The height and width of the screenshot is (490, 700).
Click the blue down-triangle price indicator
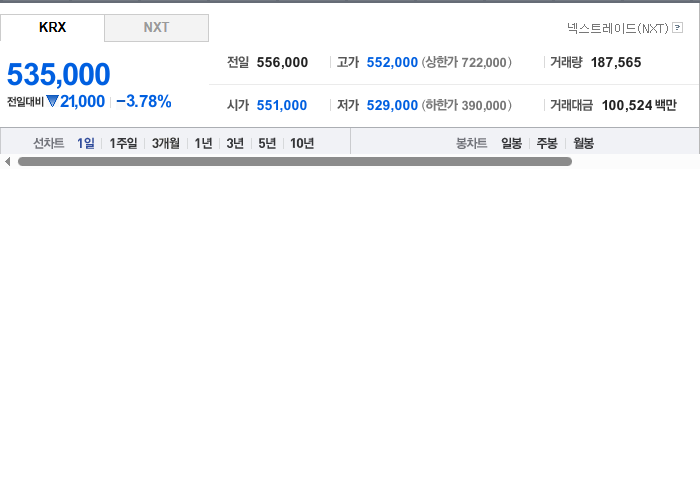click(x=52, y=101)
